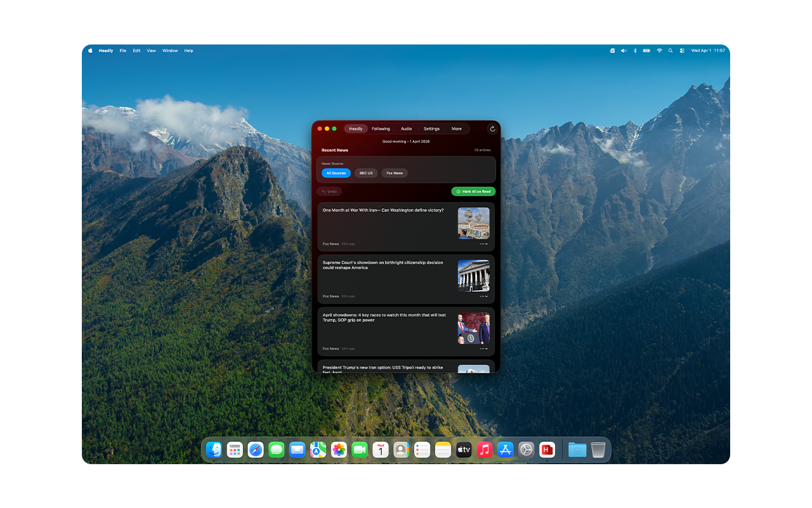Switch to the Headly tab
Screen dimensions: 812x508
356,129
